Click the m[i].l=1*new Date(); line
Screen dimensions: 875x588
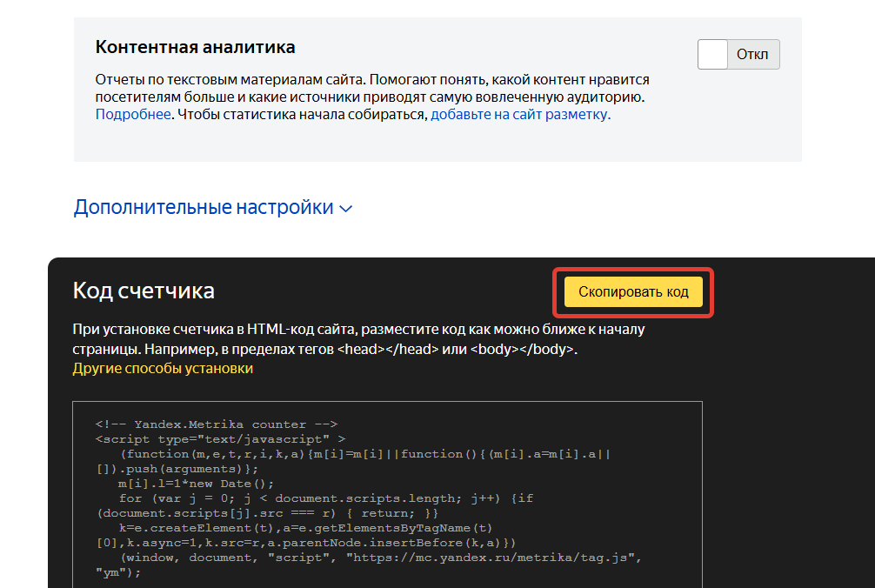coord(196,484)
